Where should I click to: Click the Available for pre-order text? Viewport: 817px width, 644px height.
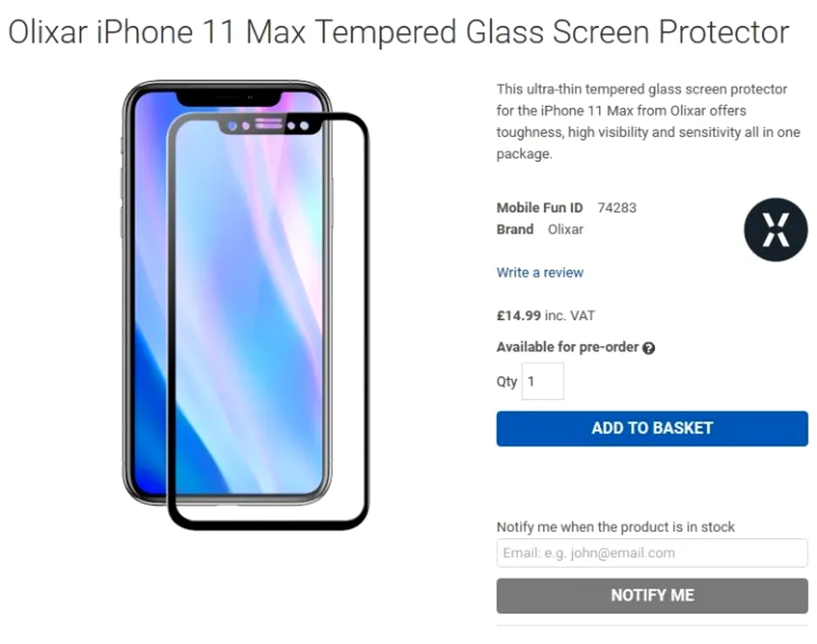[567, 348]
